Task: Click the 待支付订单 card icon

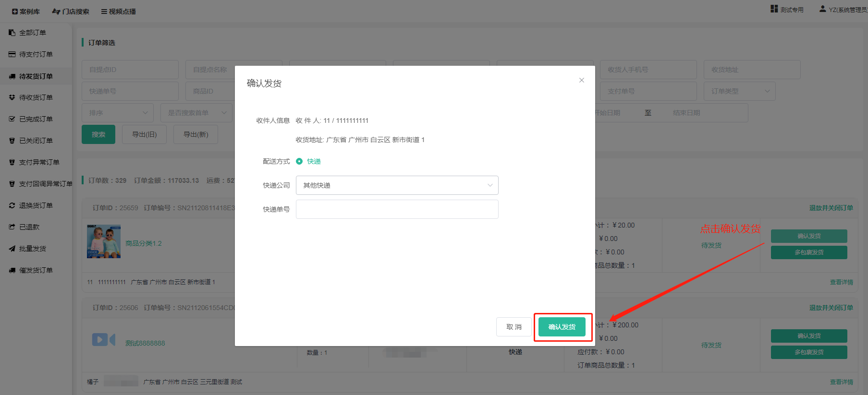Action: (x=12, y=54)
